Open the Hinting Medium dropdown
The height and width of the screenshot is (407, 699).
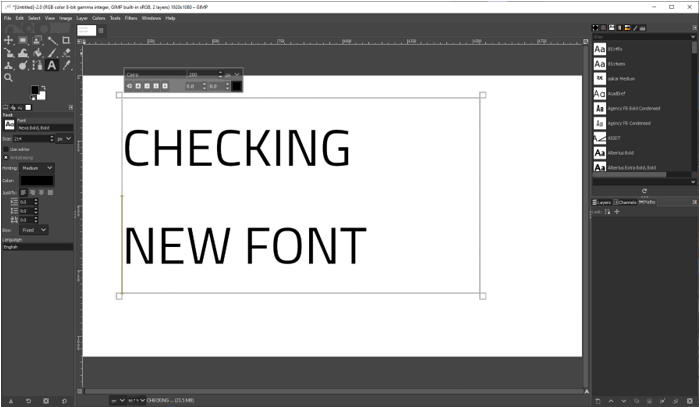click(37, 168)
